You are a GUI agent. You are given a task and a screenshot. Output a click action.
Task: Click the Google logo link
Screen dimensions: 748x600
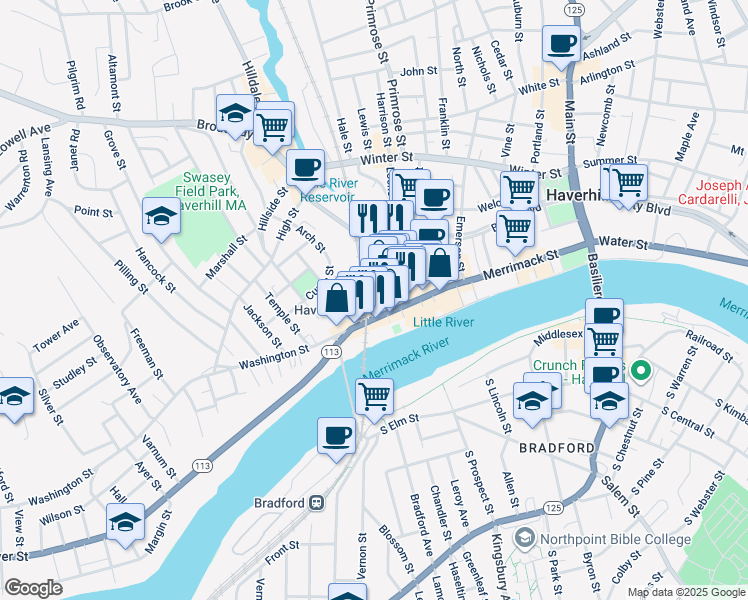coord(33,588)
